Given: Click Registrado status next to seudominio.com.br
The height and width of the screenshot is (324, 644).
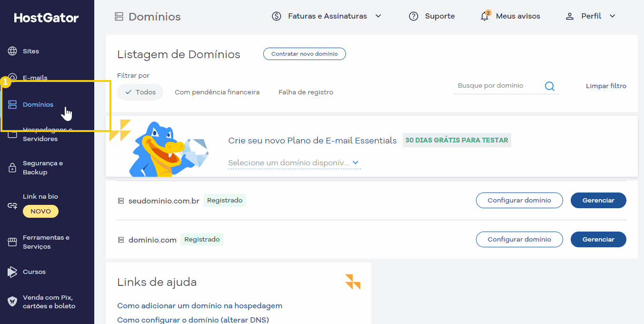Looking at the screenshot, I should [x=225, y=201].
